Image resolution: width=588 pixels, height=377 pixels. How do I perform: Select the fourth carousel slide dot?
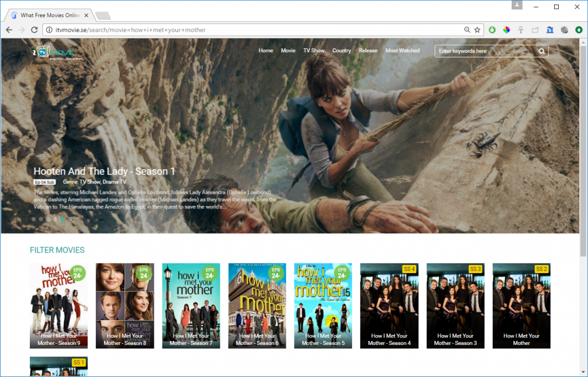pyautogui.click(x=56, y=219)
